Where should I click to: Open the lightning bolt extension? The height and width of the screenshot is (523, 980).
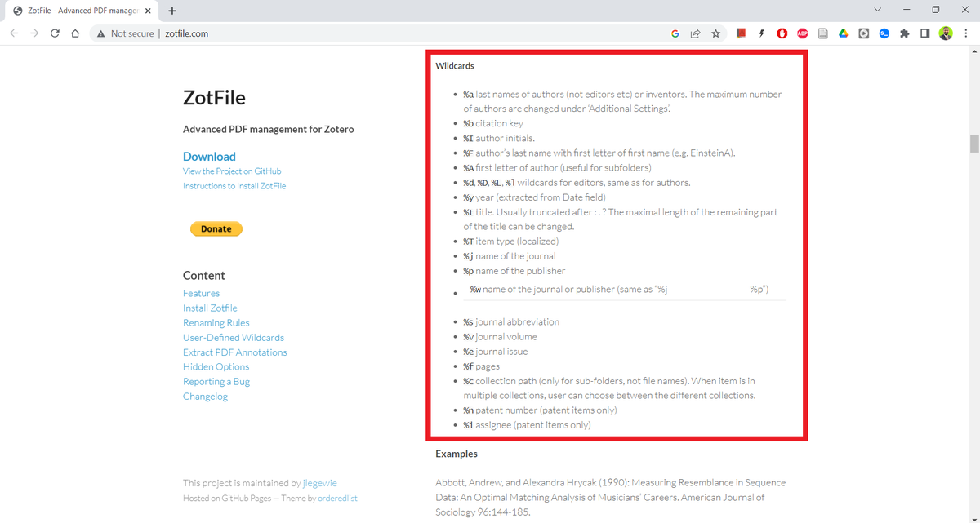(x=761, y=33)
